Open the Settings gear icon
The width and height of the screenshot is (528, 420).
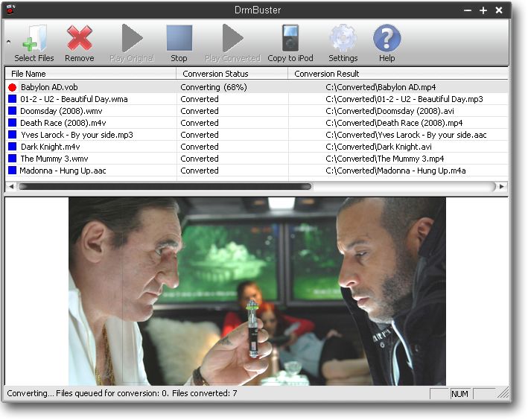[343, 38]
